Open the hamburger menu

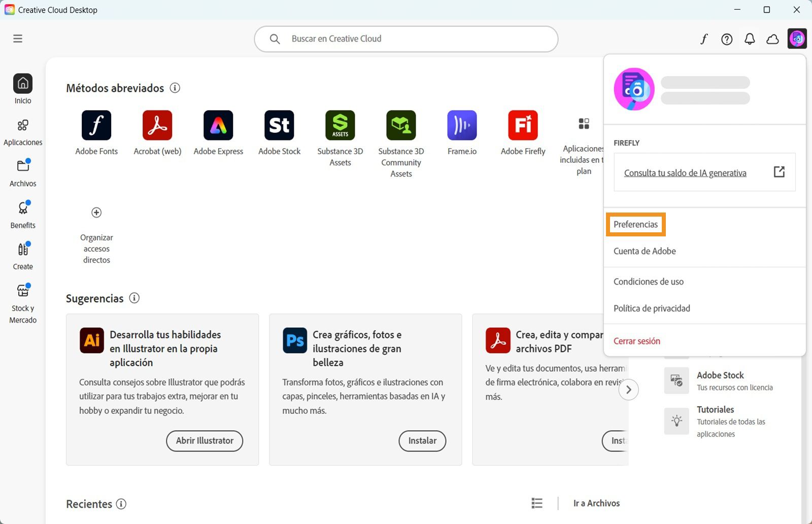coord(18,39)
